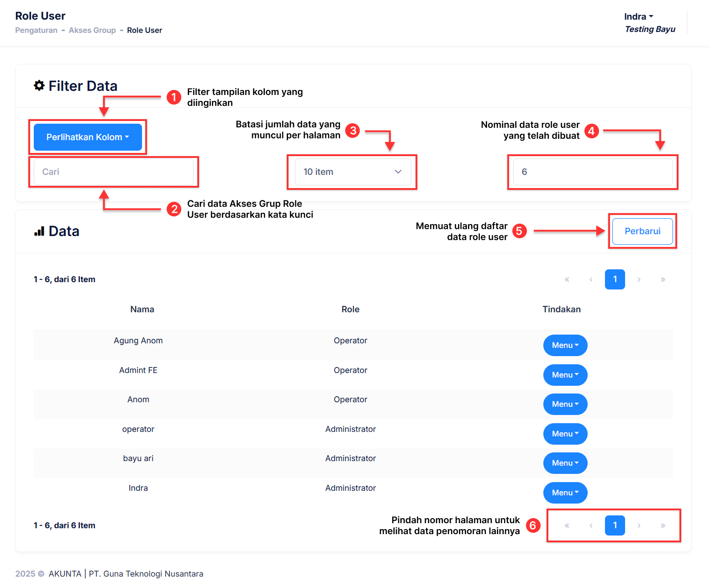The width and height of the screenshot is (710, 588).
Task: Jump to last page using top double-right arrow
Action: click(663, 279)
